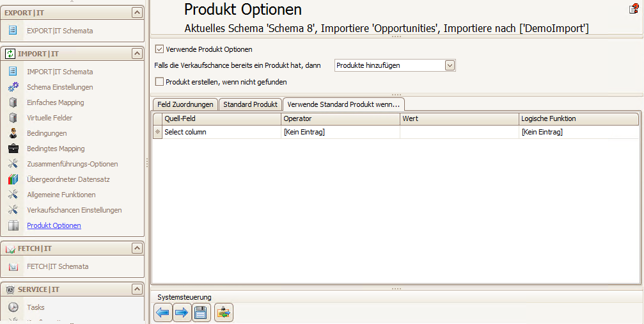The width and height of the screenshot is (644, 324).
Task: Switch to the Standard Produkt tab
Action: (x=251, y=104)
